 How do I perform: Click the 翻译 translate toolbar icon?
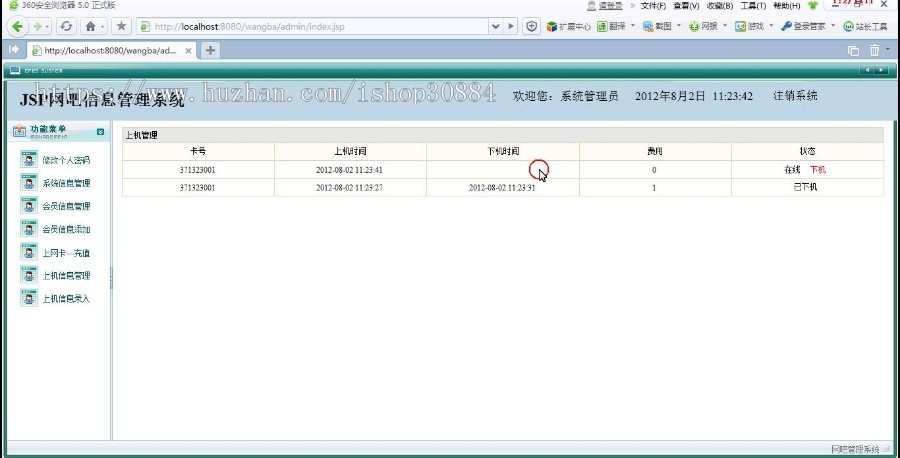click(612, 26)
